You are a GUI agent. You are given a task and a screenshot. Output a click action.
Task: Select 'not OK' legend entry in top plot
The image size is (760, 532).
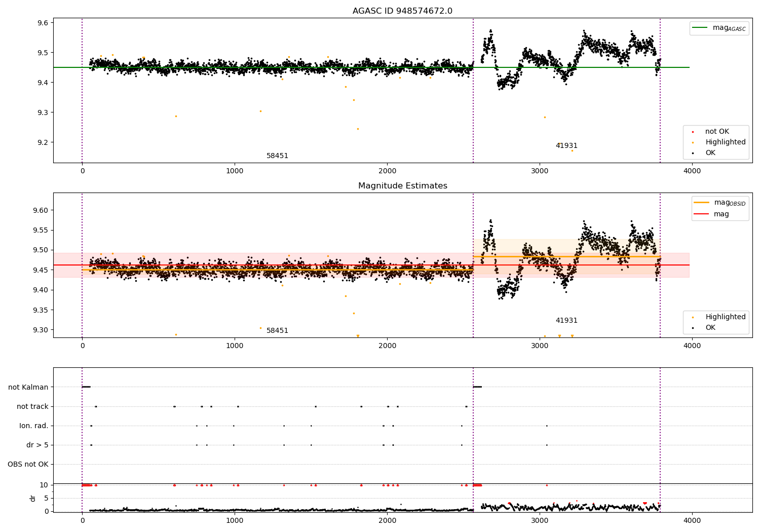(x=717, y=132)
